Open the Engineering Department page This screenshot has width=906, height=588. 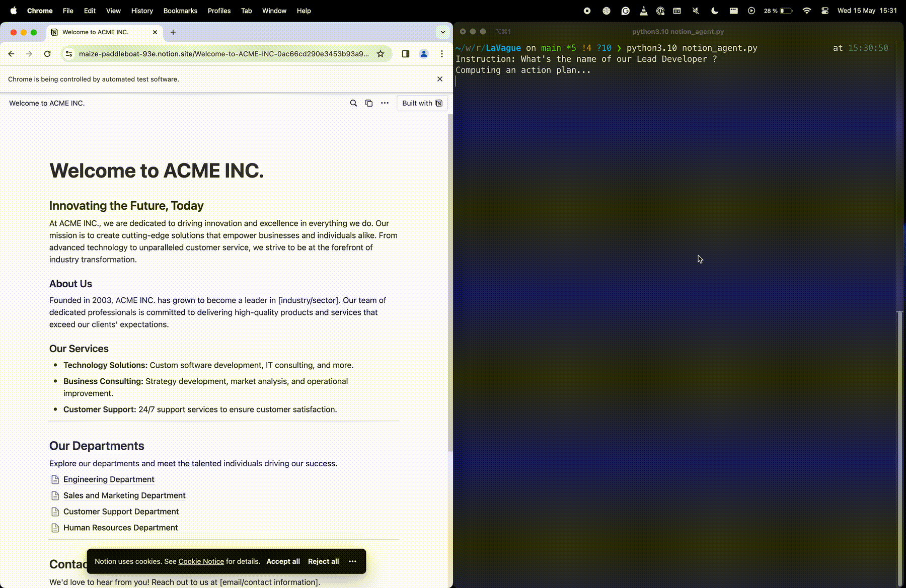[x=109, y=479]
